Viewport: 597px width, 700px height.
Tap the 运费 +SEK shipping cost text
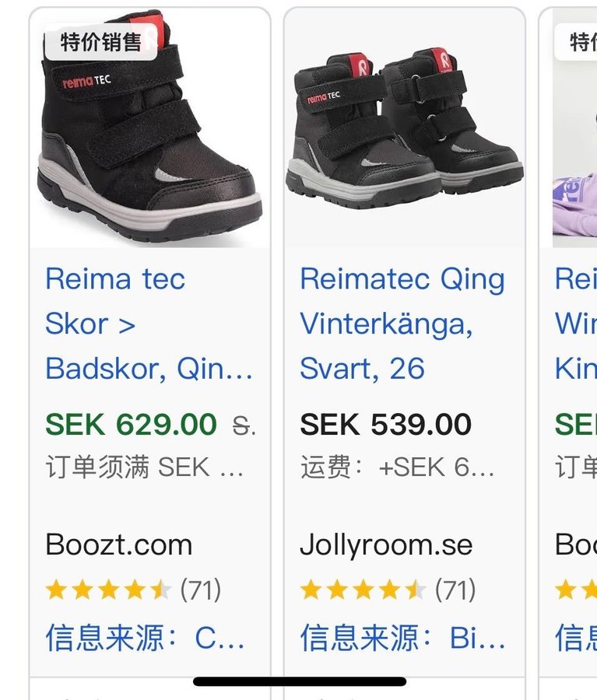(x=397, y=467)
